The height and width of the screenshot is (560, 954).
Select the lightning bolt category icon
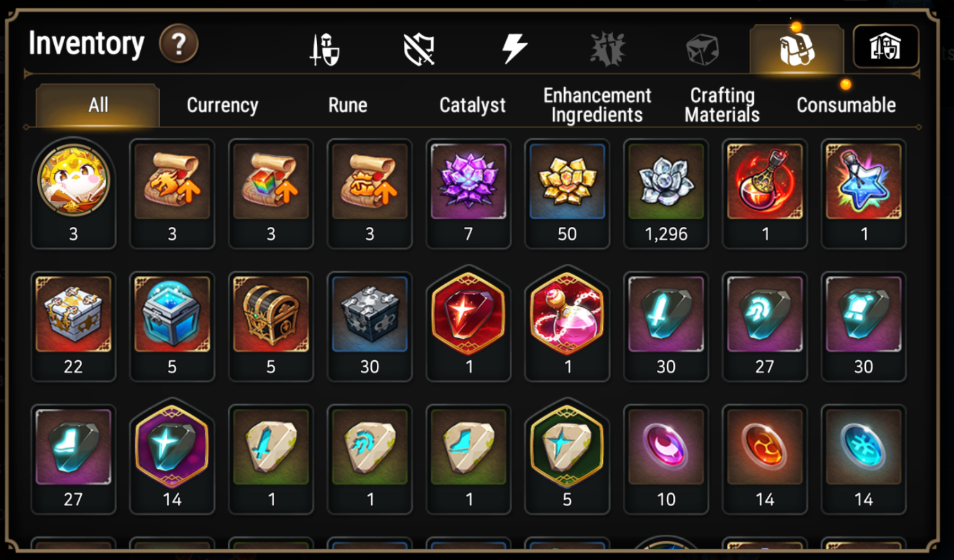(514, 49)
